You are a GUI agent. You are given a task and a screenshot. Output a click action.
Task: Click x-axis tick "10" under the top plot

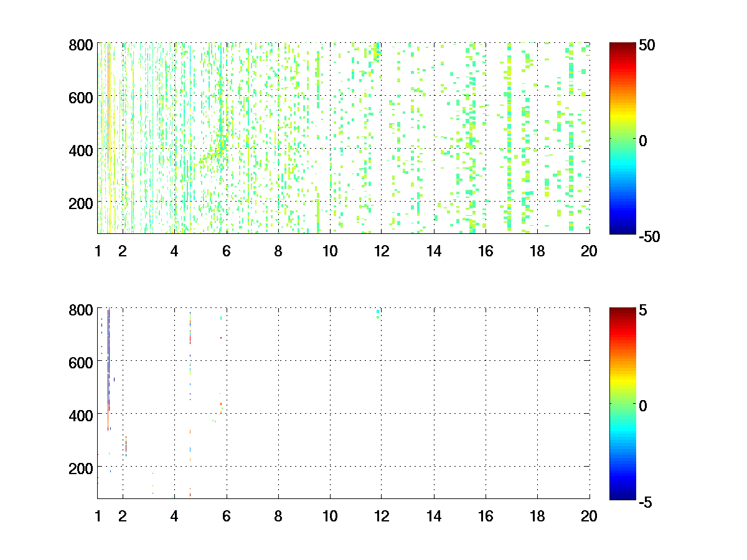[x=330, y=251]
